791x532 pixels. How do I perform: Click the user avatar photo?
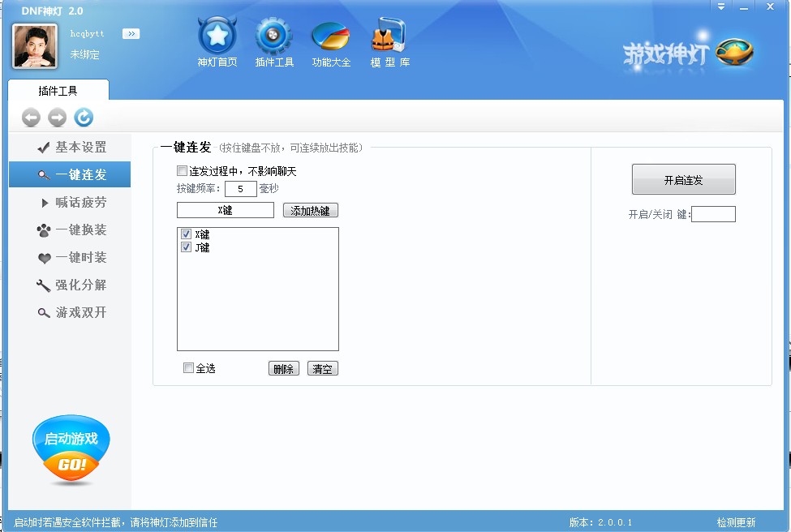pos(34,46)
